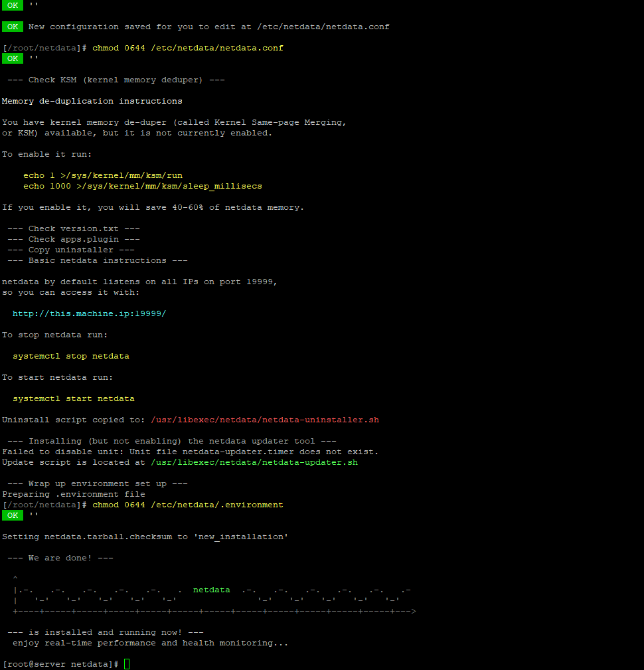Click green 'netdata' word in ASCII banner
Screen dimensions: 644x670
tap(211, 590)
